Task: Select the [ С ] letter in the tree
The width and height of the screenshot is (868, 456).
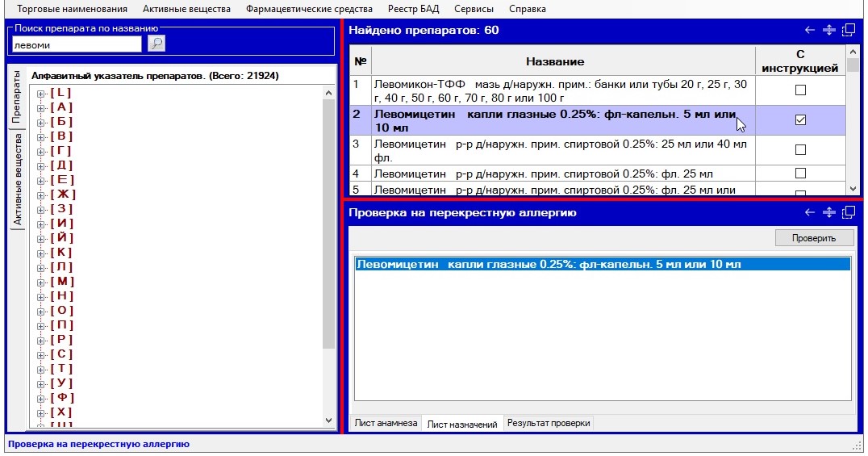Action: pos(61,354)
